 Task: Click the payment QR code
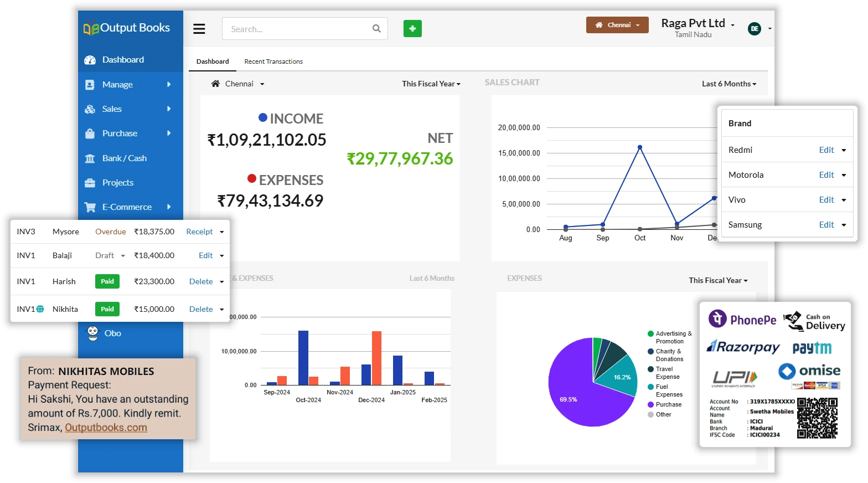[817, 418]
